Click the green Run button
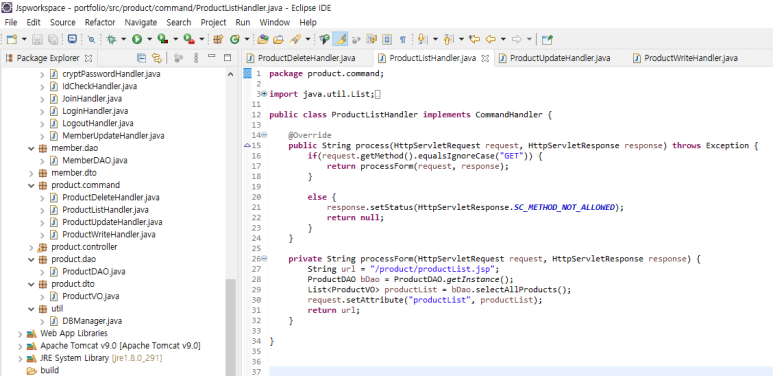Screen dimensions: 773x376 click(137, 39)
